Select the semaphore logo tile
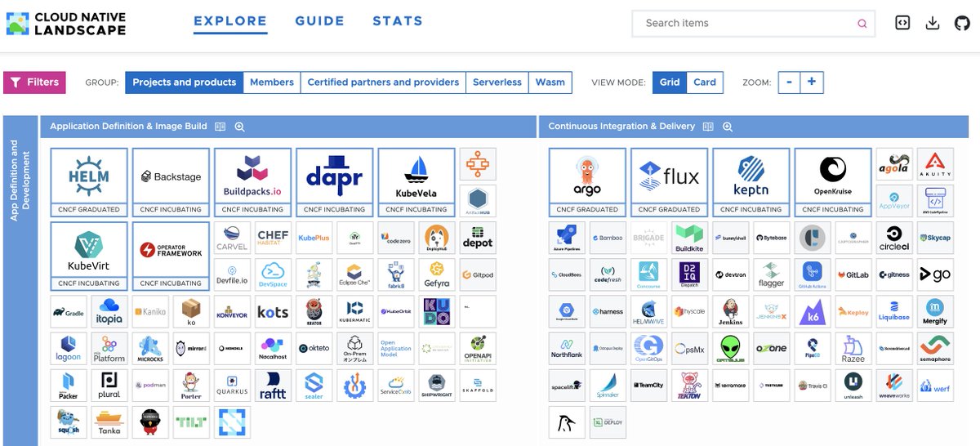The image size is (980, 446). click(x=934, y=349)
